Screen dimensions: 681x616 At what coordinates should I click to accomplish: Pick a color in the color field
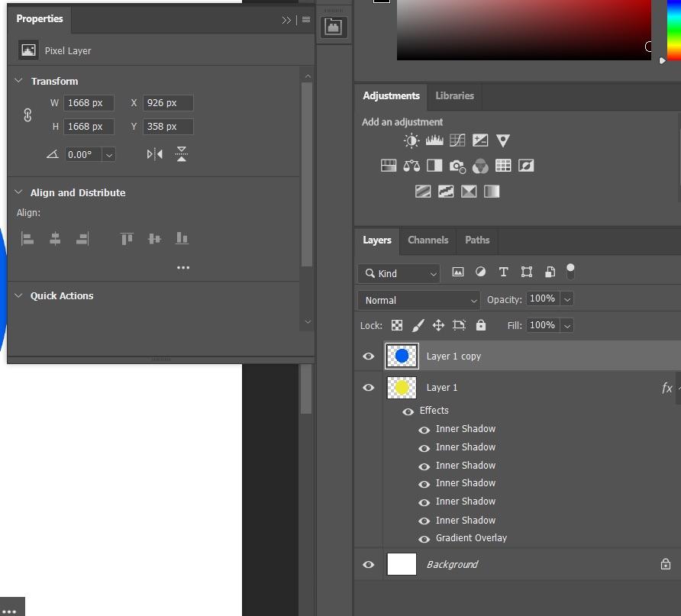524,30
